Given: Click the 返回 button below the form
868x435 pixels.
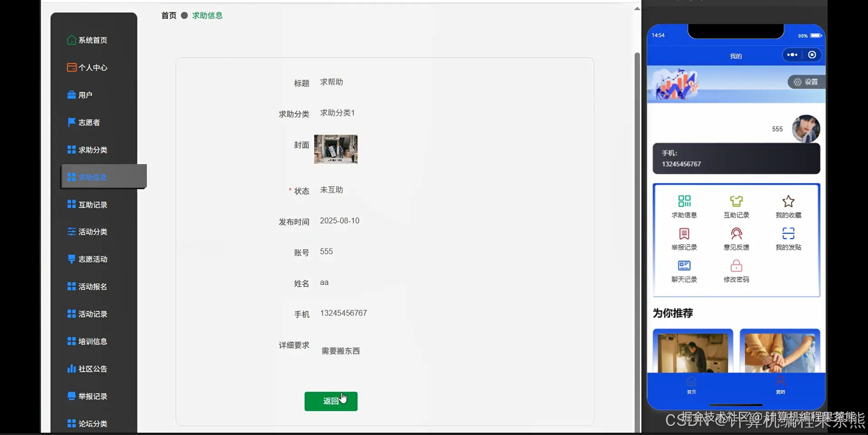Looking at the screenshot, I should point(331,401).
